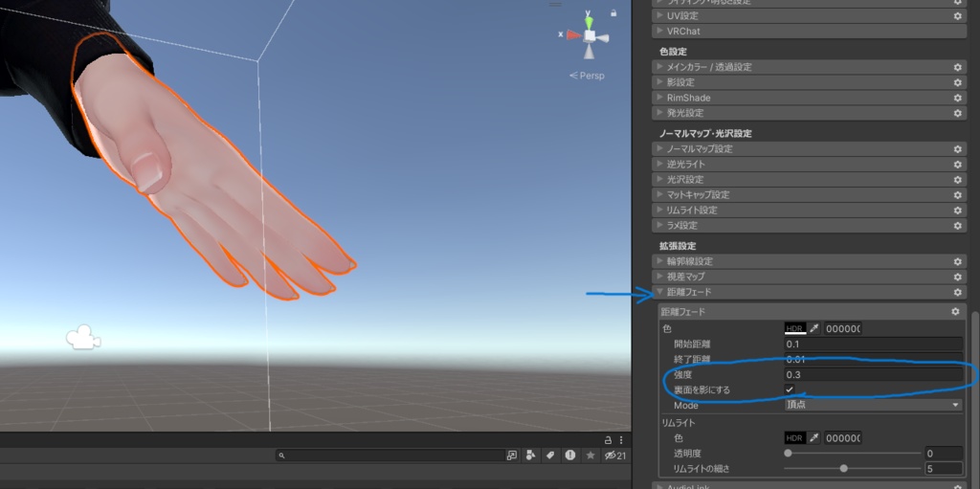The height and width of the screenshot is (489, 980).
Task: Toggle the 裏面を影にする checkbox
Action: pos(790,389)
